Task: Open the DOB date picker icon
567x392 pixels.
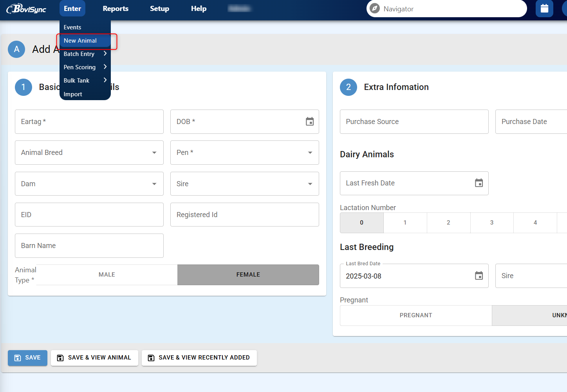Action: pyautogui.click(x=310, y=122)
